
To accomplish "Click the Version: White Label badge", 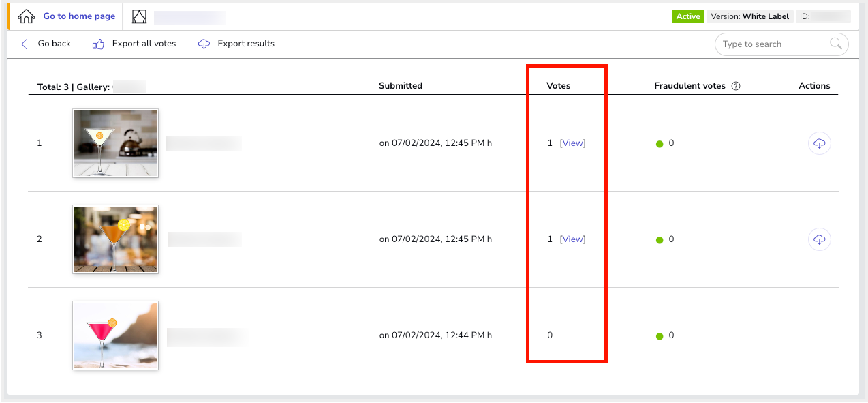I will point(749,16).
